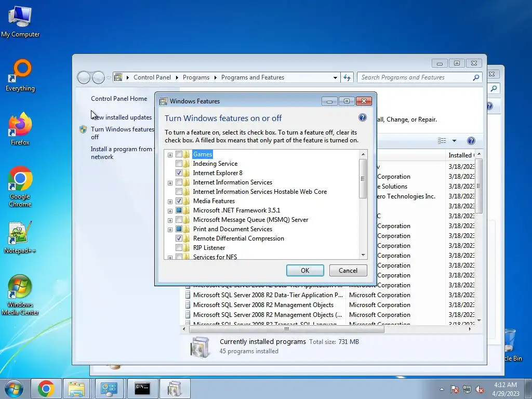Switch to the command prompt taskbar button
The height and width of the screenshot is (399, 532).
142,389
